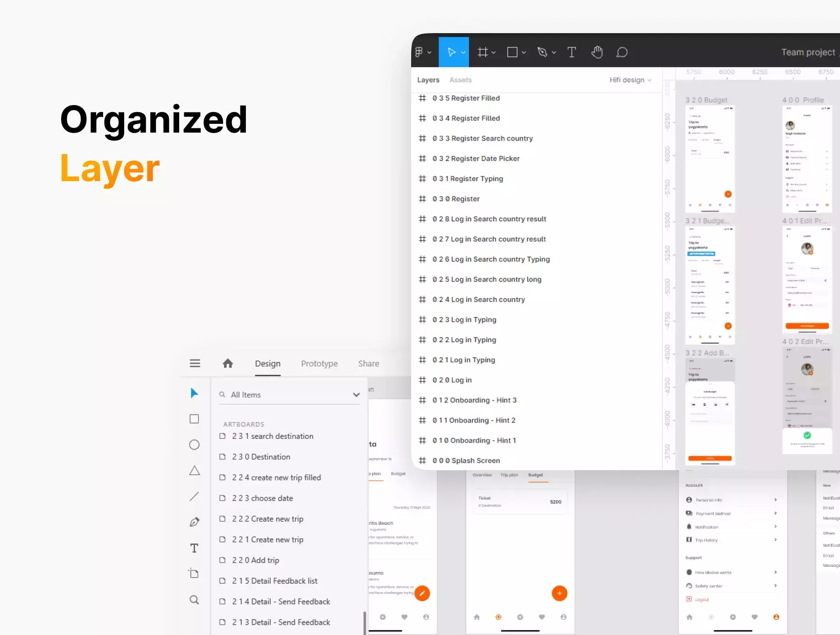Select the Pen tool in XD sidebar
840x635 pixels.
195,522
